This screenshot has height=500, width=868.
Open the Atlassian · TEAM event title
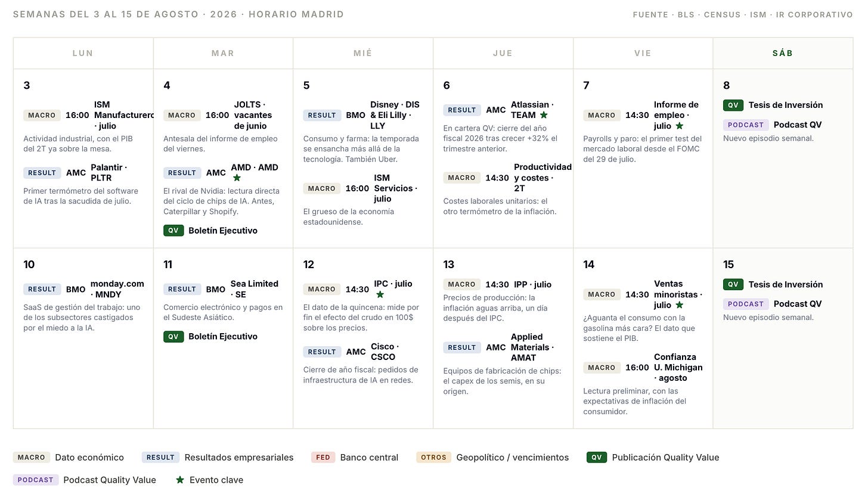(532, 110)
